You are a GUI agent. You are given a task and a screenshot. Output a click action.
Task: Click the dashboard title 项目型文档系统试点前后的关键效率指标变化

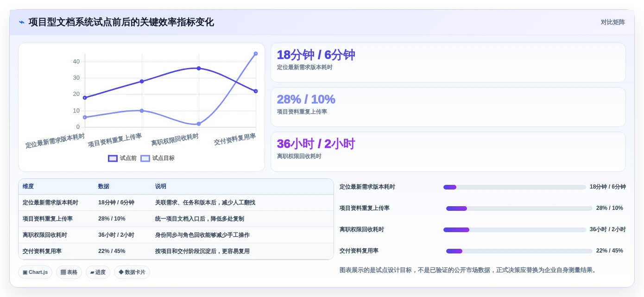click(x=121, y=22)
